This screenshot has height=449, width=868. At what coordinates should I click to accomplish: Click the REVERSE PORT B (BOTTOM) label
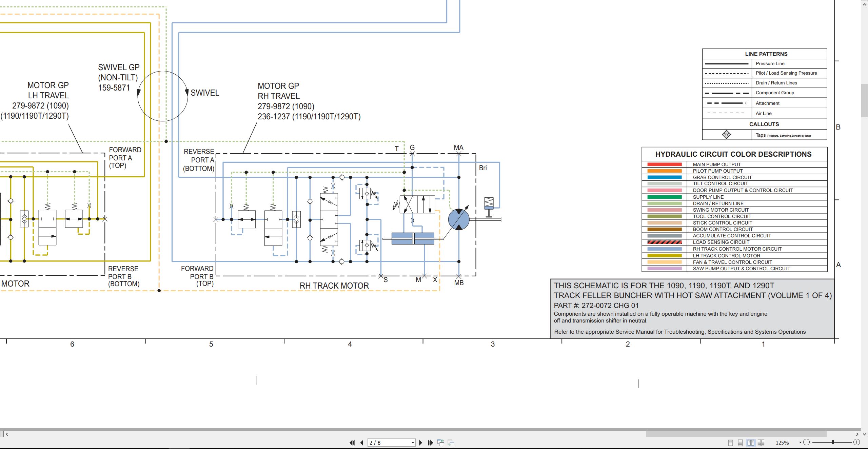tap(124, 276)
